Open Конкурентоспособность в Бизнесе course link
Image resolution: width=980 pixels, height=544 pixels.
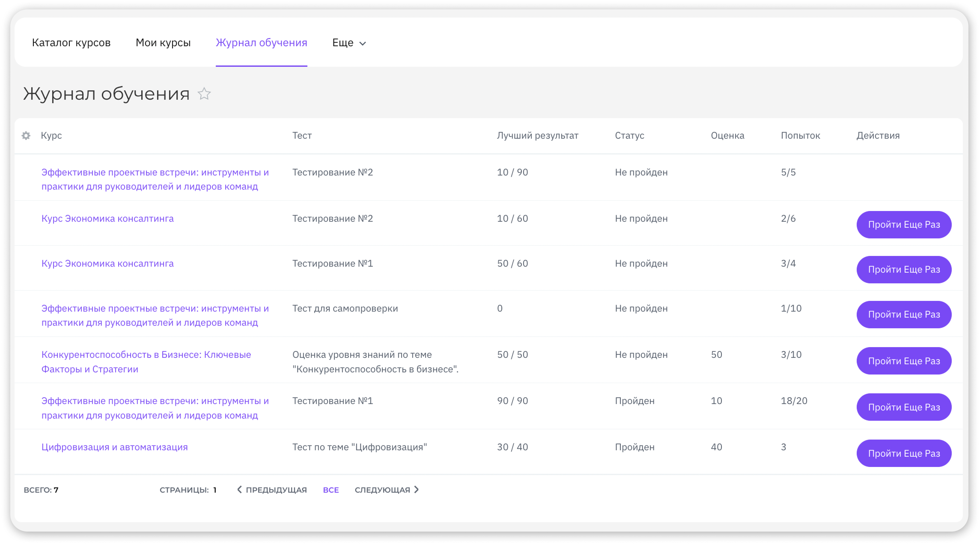(146, 362)
